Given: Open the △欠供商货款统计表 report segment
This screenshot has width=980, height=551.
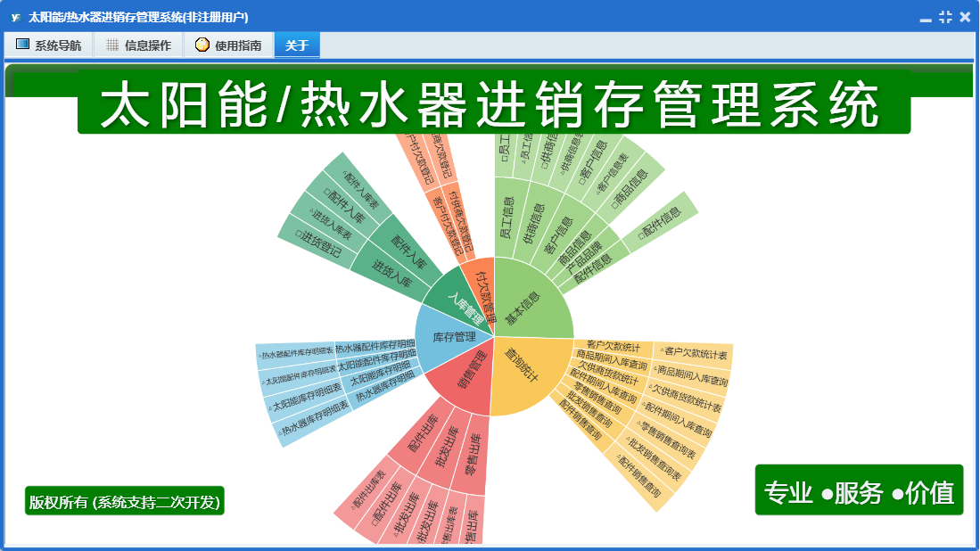Looking at the screenshot, I should [x=684, y=396].
